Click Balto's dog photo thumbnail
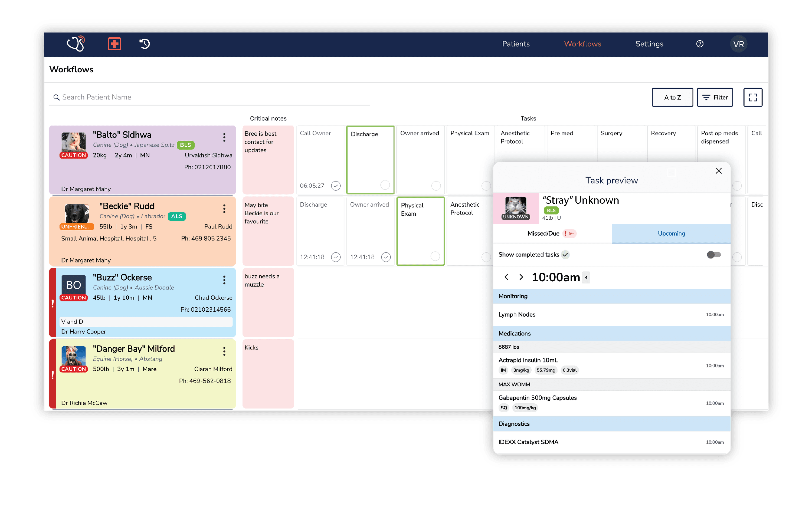This screenshot has width=812, height=517. click(74, 142)
